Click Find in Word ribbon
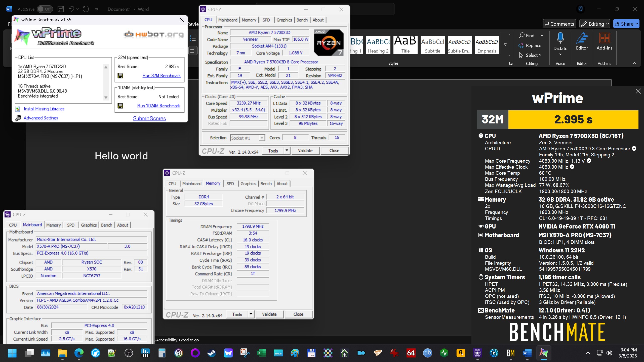This screenshot has height=362, width=644. [527, 36]
